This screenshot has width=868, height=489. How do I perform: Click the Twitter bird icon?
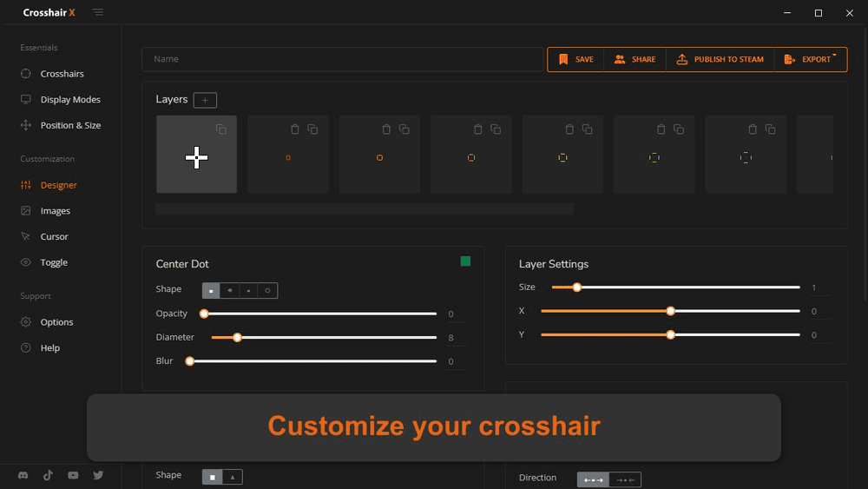(x=98, y=475)
